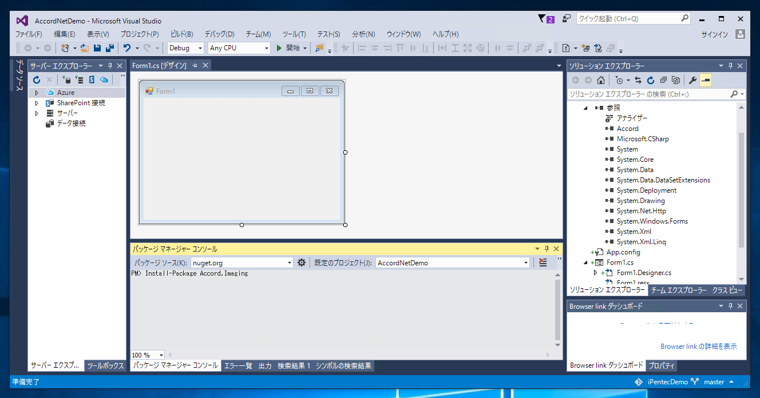This screenshot has width=760, height=398.
Task: Toggle auto-hide pin on Package Manager Console
Action: coord(546,249)
